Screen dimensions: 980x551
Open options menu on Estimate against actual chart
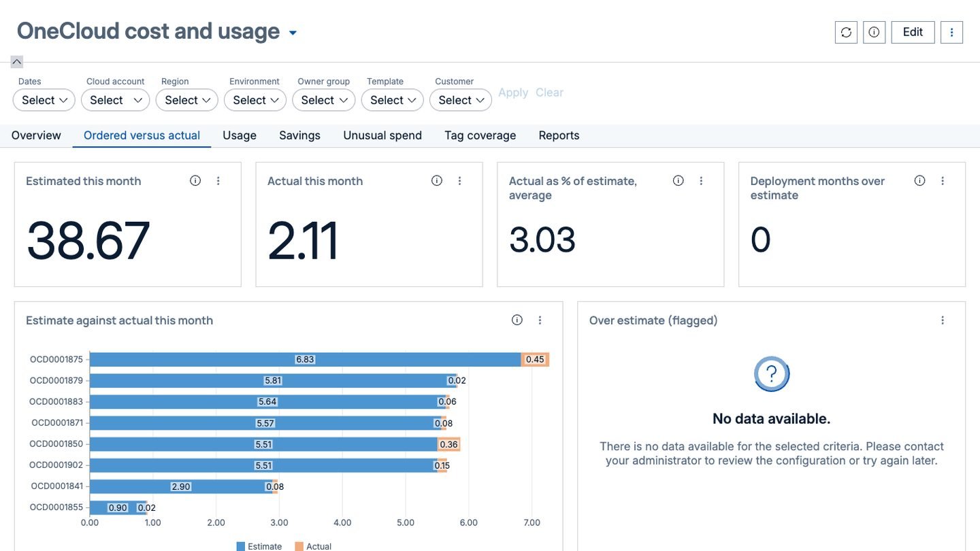point(540,320)
